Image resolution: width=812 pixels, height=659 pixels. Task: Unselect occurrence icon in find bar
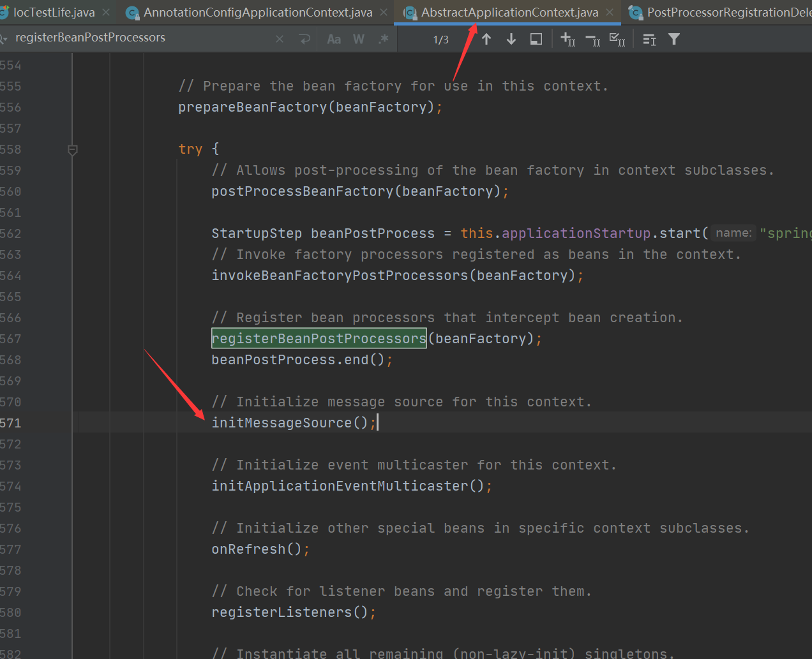(592, 40)
